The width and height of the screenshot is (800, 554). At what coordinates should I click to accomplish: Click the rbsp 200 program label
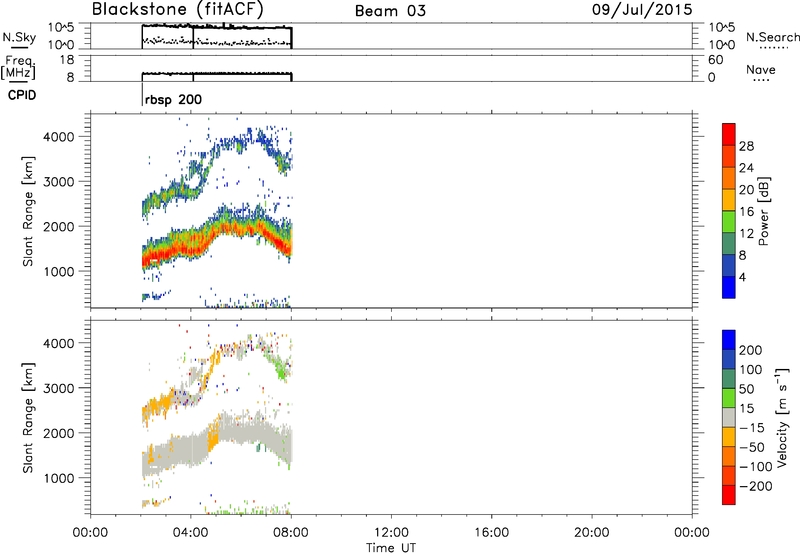point(173,99)
